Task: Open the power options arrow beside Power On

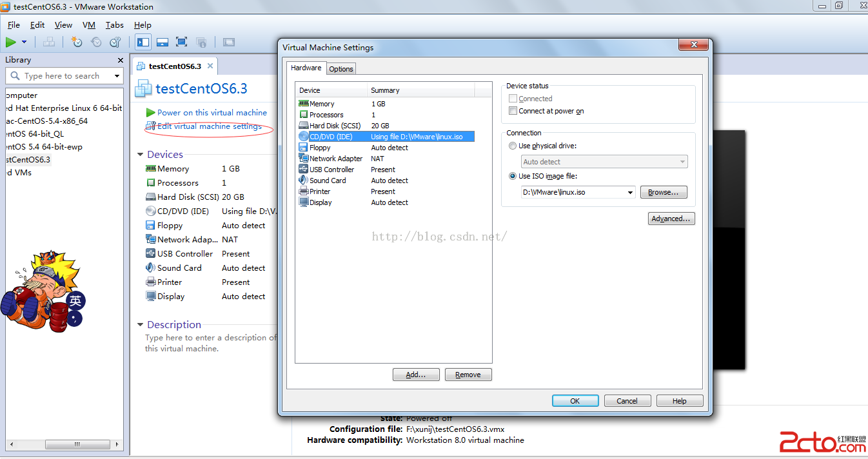Action: click(25, 43)
